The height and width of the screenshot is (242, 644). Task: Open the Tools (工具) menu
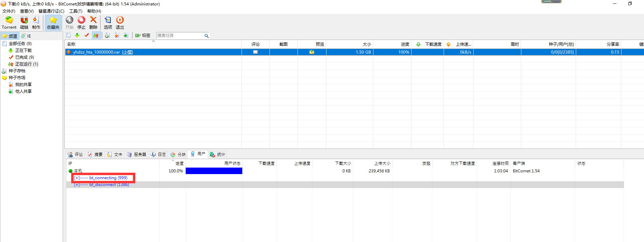click(76, 11)
